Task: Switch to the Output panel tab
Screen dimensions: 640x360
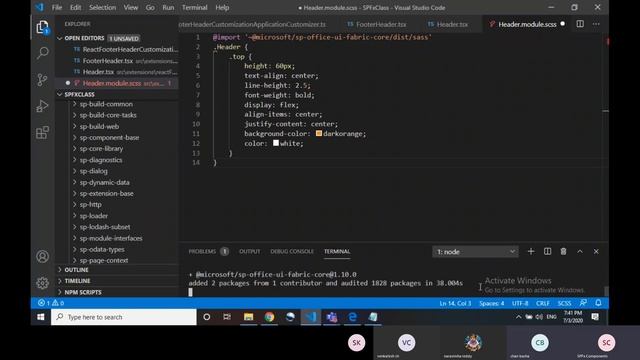Action: click(x=249, y=251)
